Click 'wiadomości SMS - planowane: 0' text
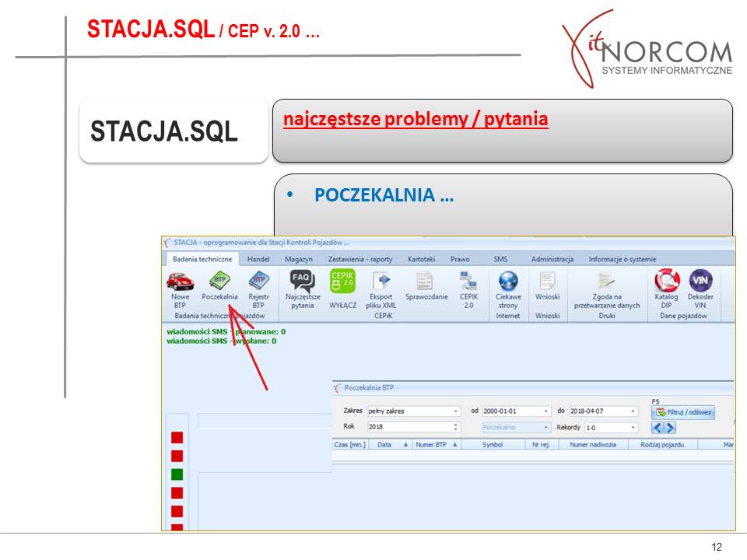747x560 pixels. [x=226, y=331]
